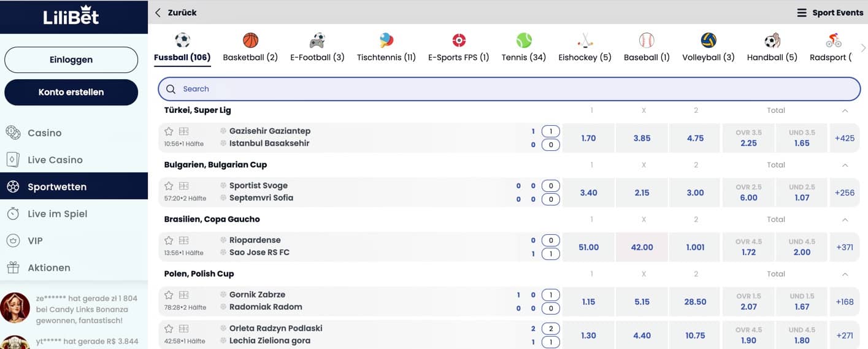Image resolution: width=868 pixels, height=349 pixels.
Task: Select Lechia Zieliona gora odds 10.75
Action: click(695, 336)
